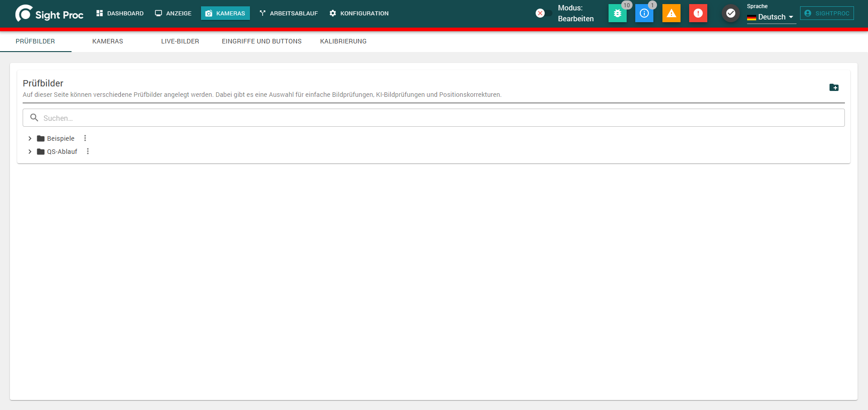Open options menu for QS-Ablauf folder
The width and height of the screenshot is (868, 410).
(88, 152)
